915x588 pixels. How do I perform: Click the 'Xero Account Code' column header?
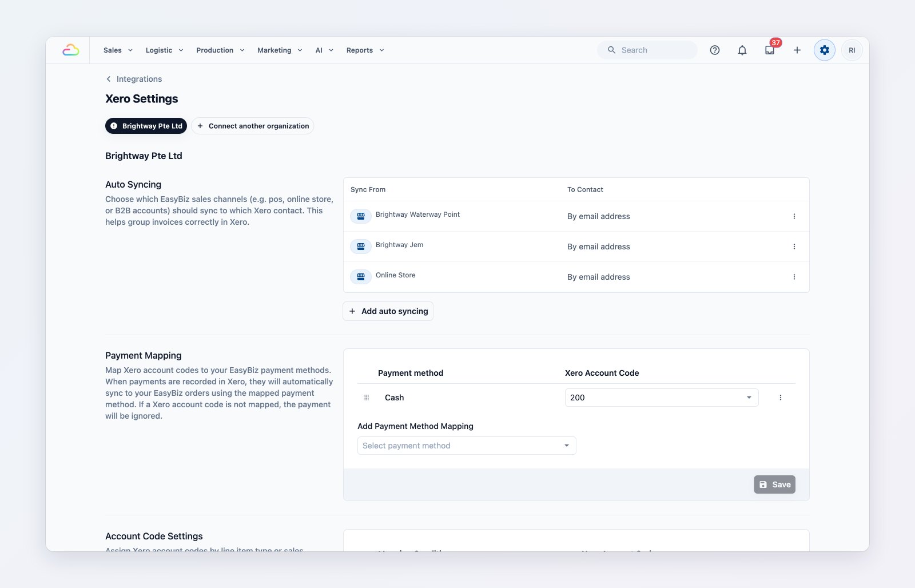click(x=602, y=373)
